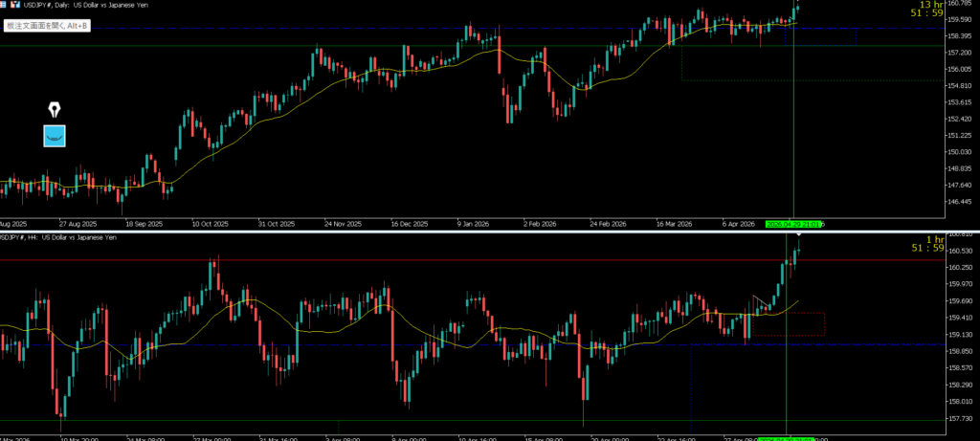Click the divider between Daily and H4 charts
Image resolution: width=980 pixels, height=441 pixels.
[x=479, y=231]
